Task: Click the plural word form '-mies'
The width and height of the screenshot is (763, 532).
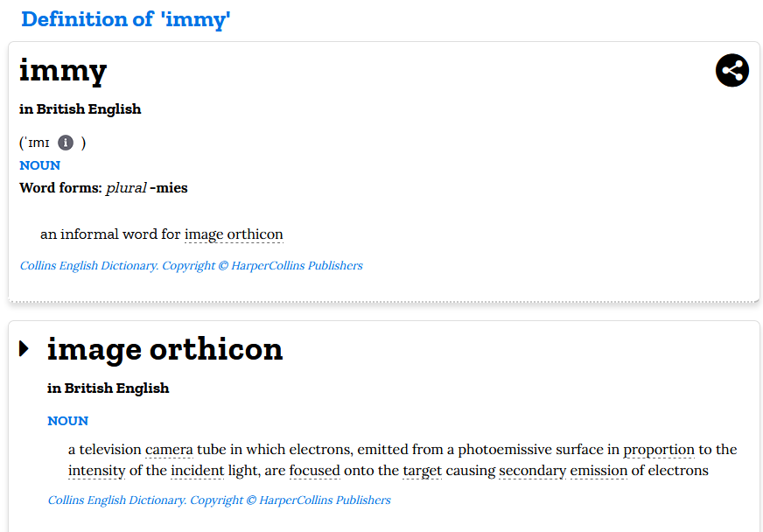Action: pyautogui.click(x=168, y=188)
